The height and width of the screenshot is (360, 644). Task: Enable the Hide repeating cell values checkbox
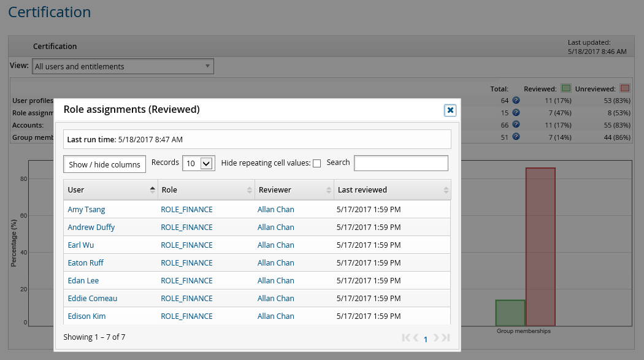[x=316, y=163]
